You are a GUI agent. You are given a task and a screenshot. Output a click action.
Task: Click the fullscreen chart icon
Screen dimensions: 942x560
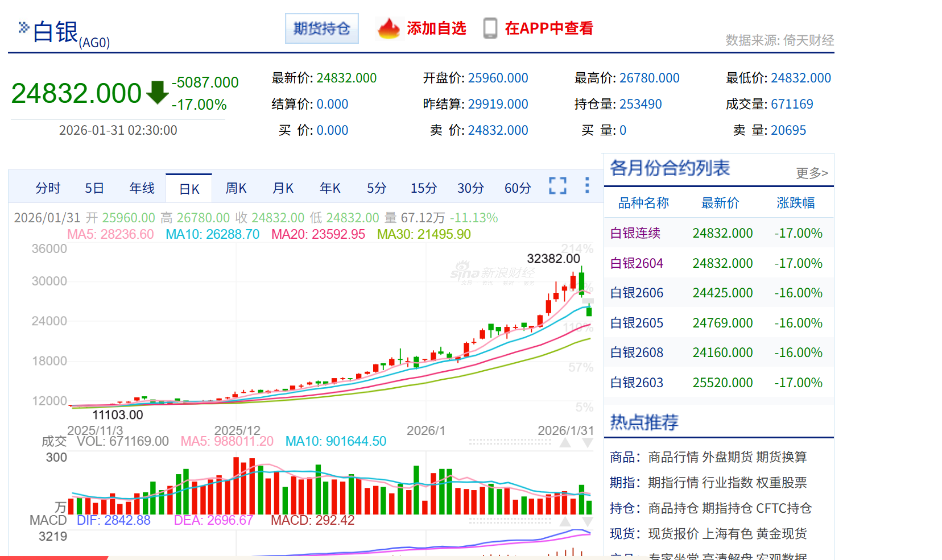pos(557,186)
